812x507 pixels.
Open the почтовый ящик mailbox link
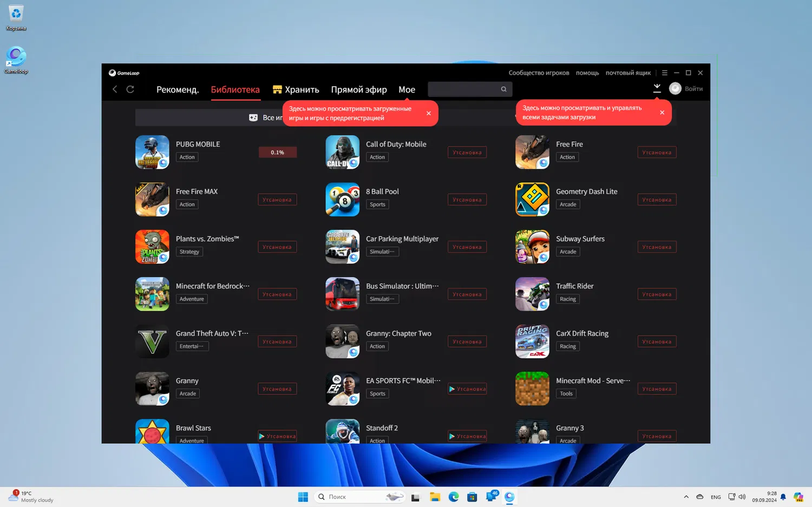click(x=628, y=73)
